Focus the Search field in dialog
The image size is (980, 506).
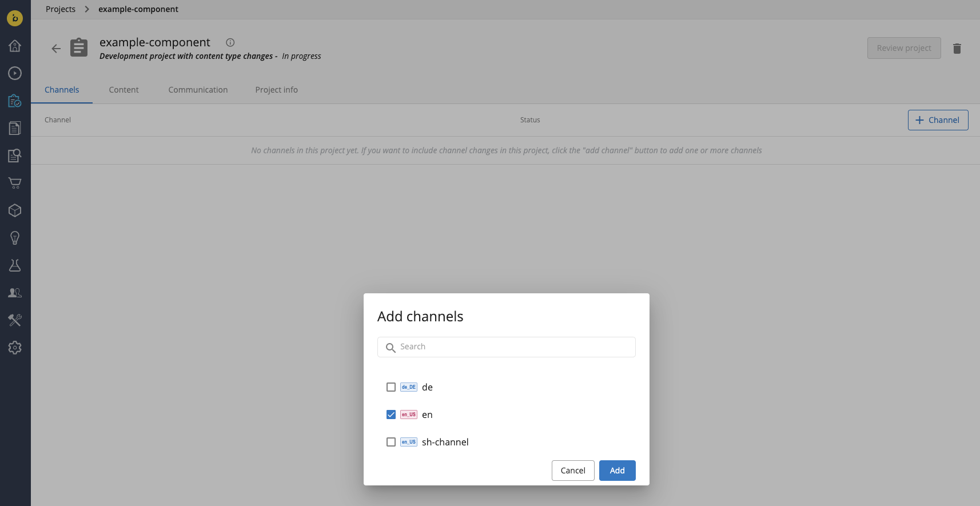coord(507,347)
